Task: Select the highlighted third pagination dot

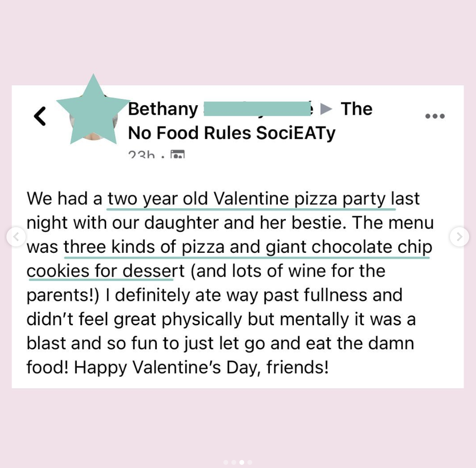Action: pos(242,462)
